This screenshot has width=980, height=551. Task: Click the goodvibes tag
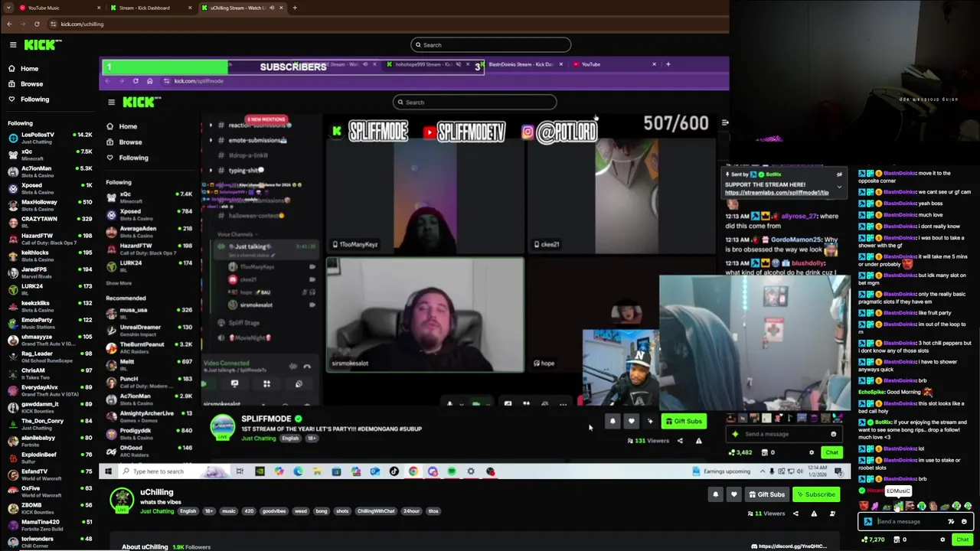pos(274,511)
